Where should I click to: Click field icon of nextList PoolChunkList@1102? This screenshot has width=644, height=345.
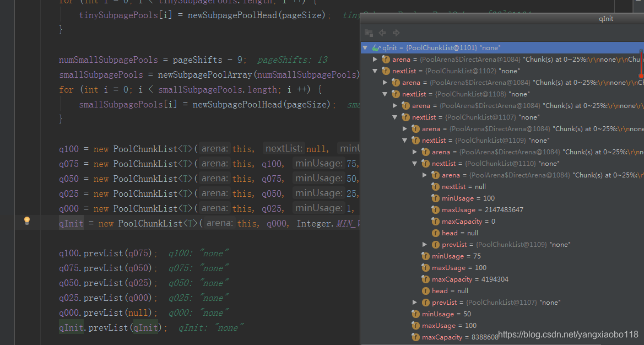coord(386,71)
